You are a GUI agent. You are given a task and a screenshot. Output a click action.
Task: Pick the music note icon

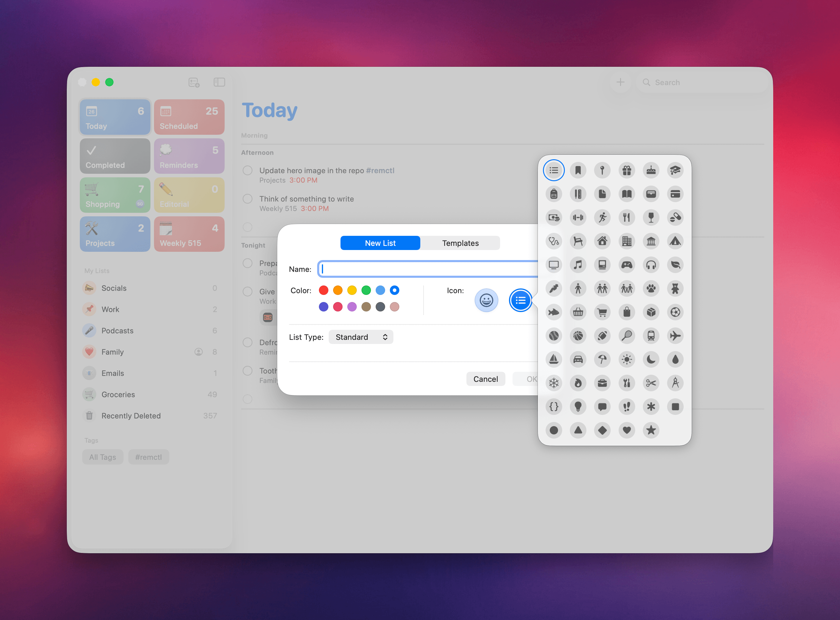tap(578, 265)
